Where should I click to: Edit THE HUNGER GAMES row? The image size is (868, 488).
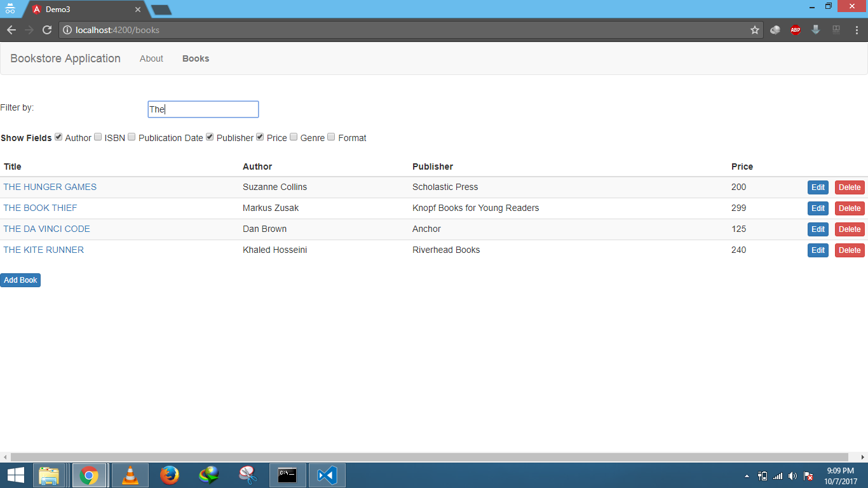pos(818,187)
